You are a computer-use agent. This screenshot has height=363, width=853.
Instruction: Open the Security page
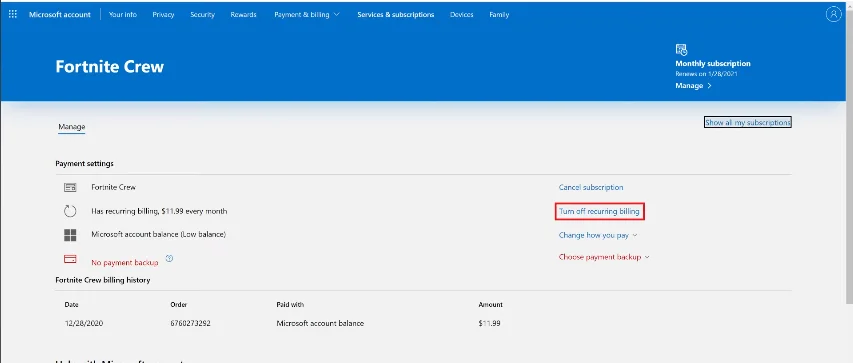click(x=202, y=15)
